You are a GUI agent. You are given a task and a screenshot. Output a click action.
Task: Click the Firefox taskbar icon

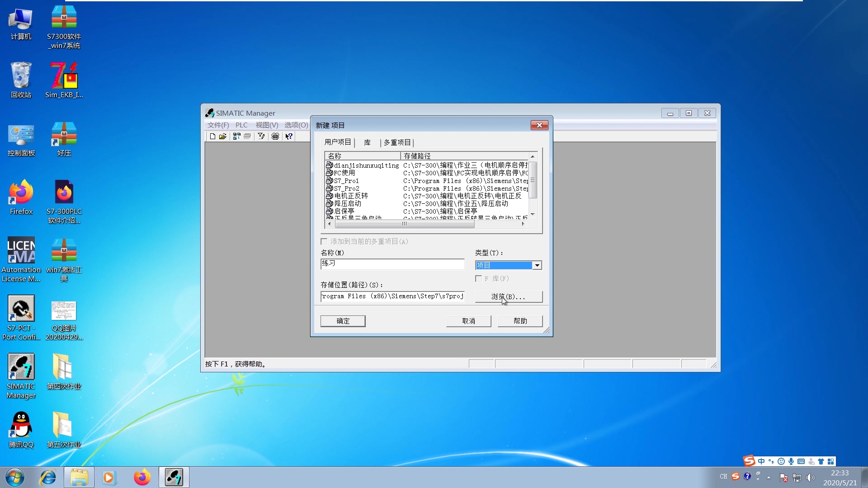coord(142,478)
